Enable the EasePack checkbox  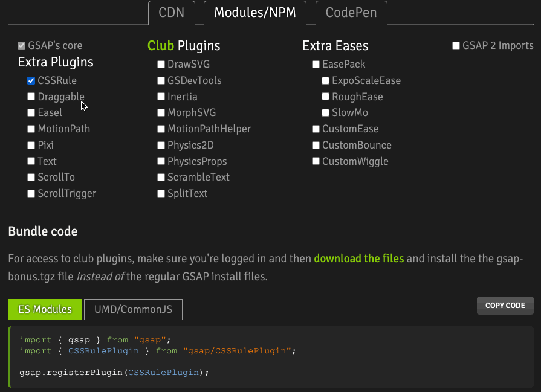click(x=316, y=65)
